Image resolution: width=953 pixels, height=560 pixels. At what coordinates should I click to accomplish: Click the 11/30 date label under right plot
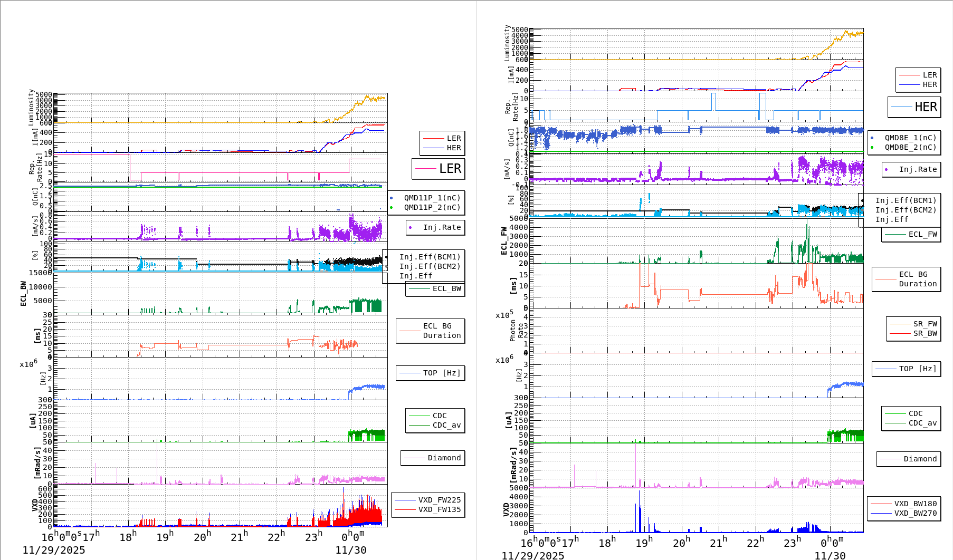[x=830, y=555]
